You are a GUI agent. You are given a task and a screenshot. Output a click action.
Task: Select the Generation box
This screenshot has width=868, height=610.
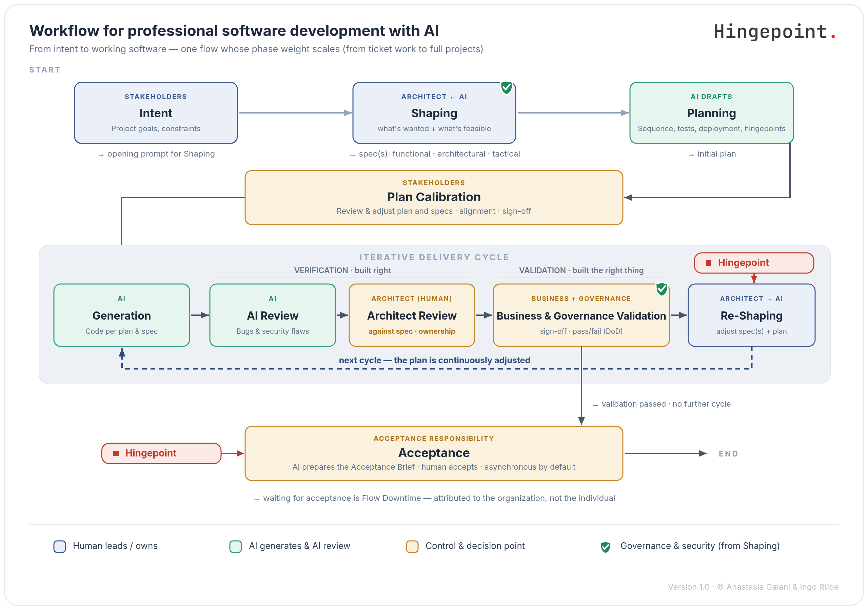[122, 315]
